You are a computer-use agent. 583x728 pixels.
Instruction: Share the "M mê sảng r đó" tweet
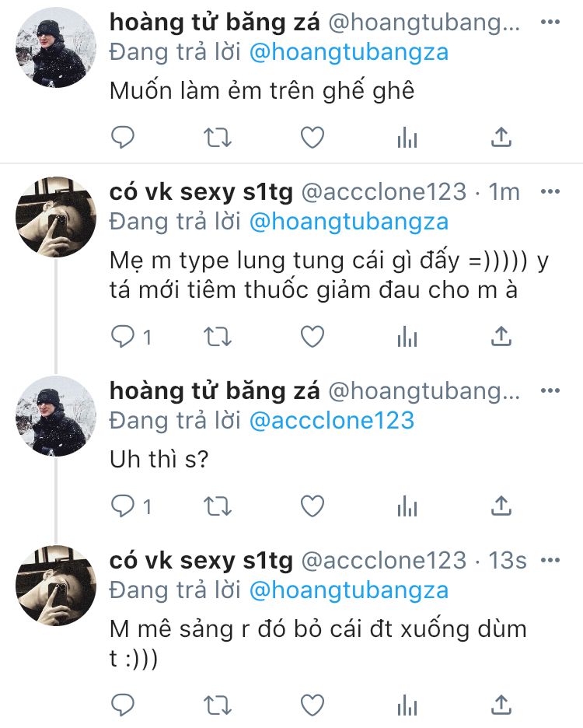click(x=502, y=704)
